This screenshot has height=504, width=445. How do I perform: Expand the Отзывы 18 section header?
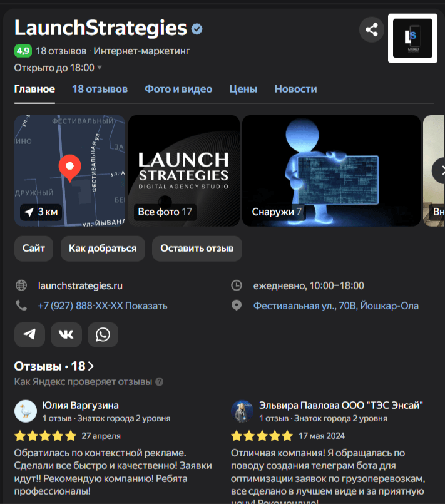(x=54, y=366)
